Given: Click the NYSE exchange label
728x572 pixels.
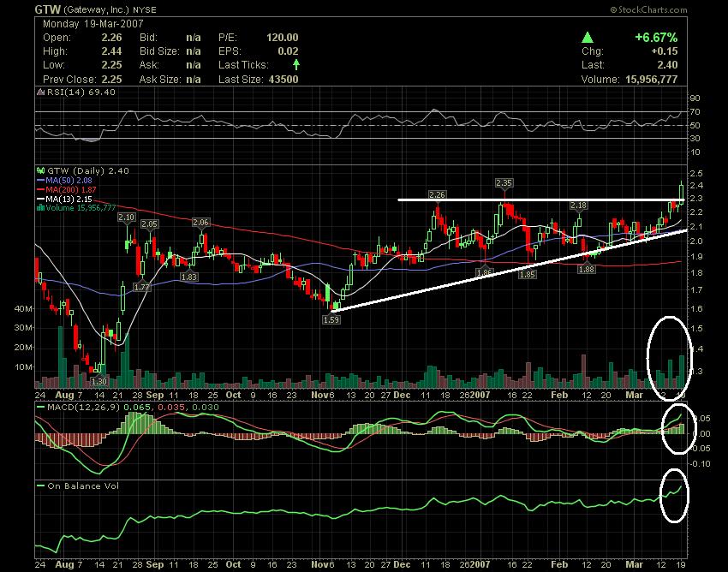Looking at the screenshot, I should pyautogui.click(x=145, y=9).
